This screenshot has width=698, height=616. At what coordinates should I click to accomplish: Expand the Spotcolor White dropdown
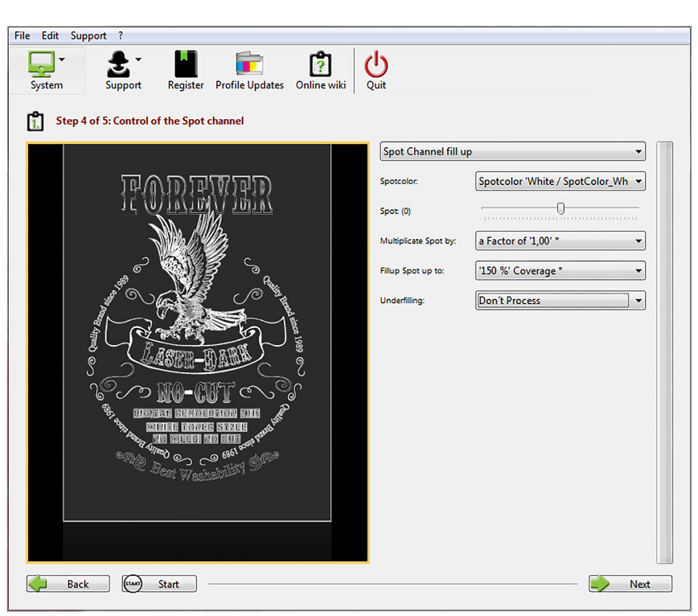point(560,182)
